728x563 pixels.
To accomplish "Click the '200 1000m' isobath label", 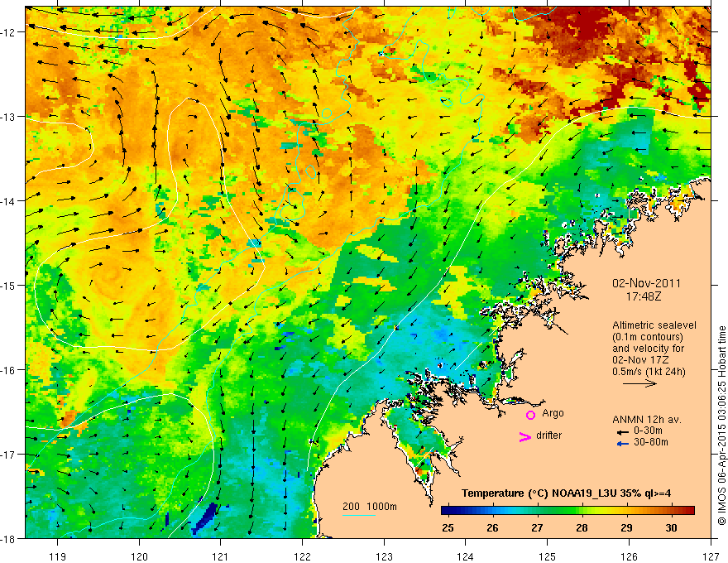I will (370, 507).
